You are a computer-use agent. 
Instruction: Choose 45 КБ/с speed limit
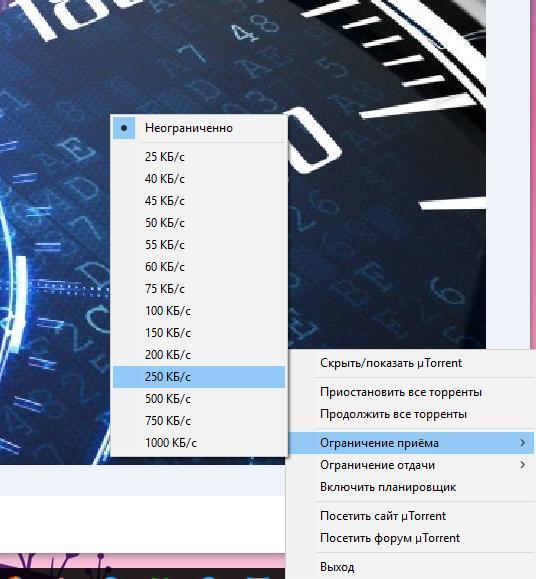199,201
